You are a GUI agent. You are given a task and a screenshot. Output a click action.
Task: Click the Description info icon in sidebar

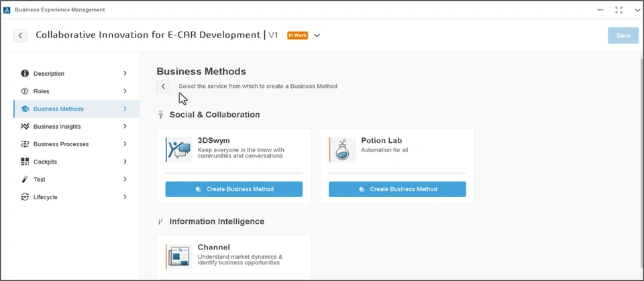pyautogui.click(x=25, y=73)
